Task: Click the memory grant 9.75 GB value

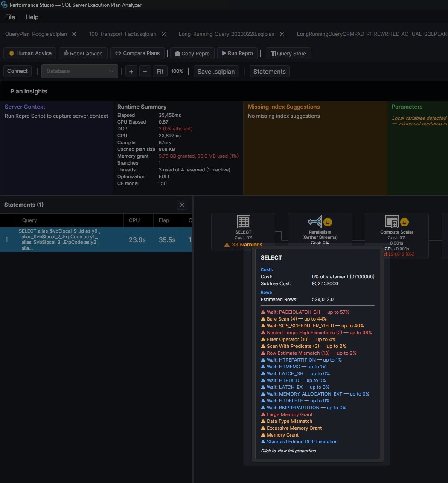Action: click(198, 156)
